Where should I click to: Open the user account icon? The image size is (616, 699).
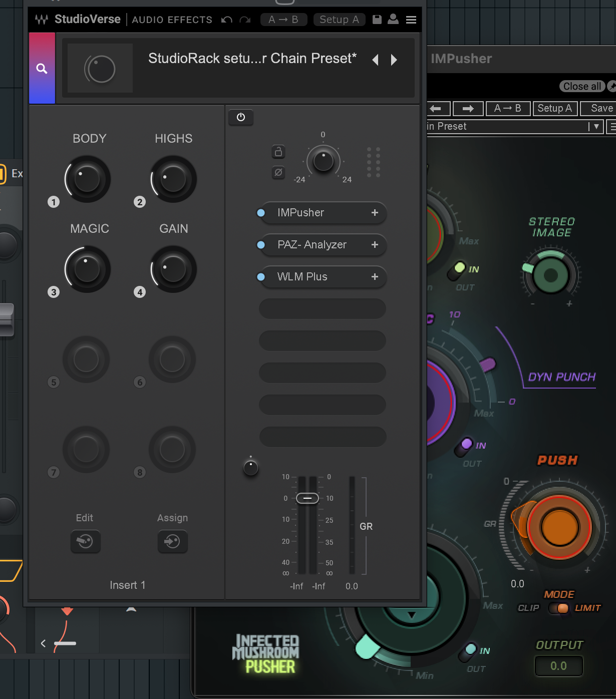(393, 20)
